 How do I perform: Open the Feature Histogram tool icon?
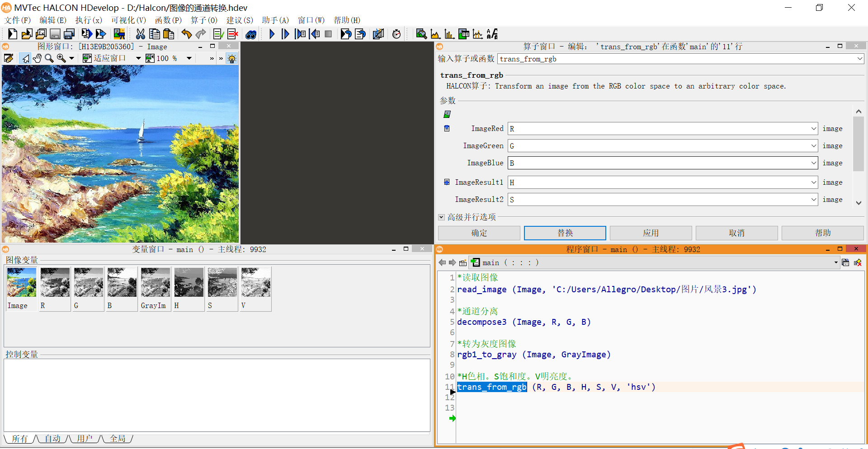(449, 34)
